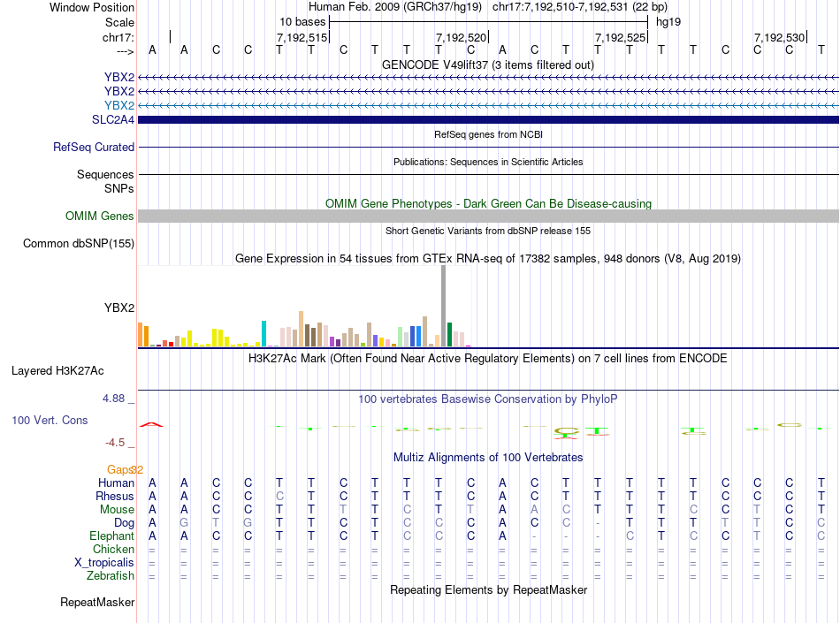This screenshot has height=623, width=840.
Task: Select the first YBX2 transcript label
Action: 119,77
